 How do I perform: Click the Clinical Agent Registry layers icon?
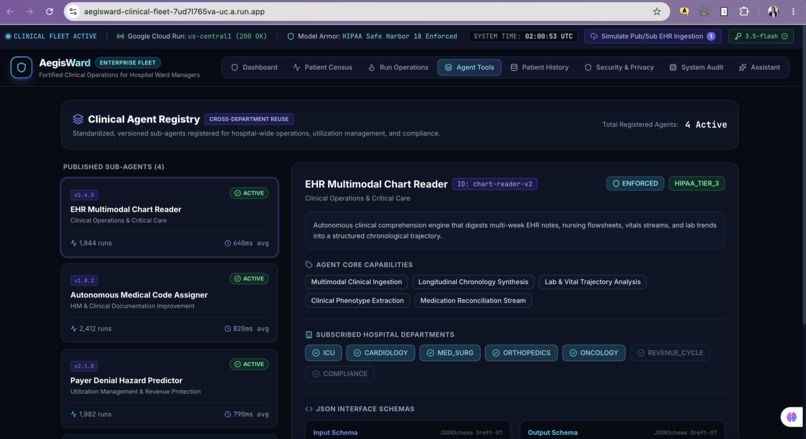click(78, 119)
